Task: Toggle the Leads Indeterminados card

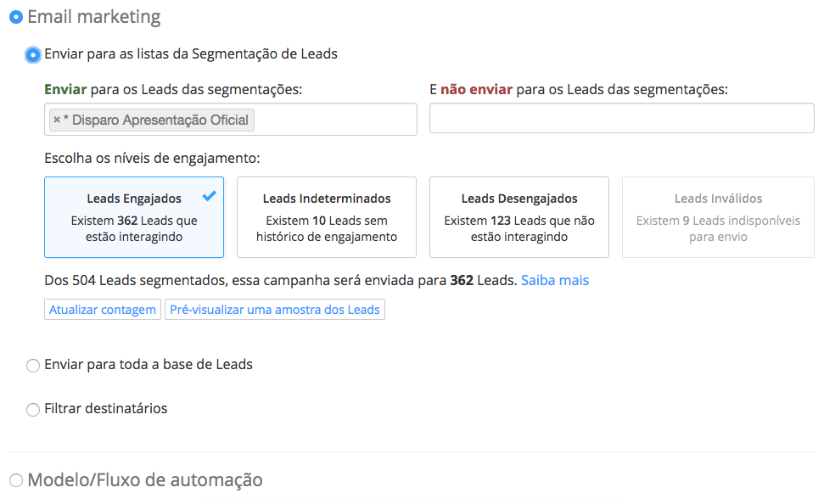Action: [x=327, y=217]
